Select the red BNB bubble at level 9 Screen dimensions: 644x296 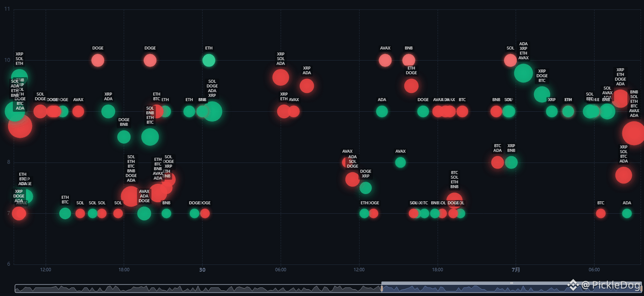point(496,111)
